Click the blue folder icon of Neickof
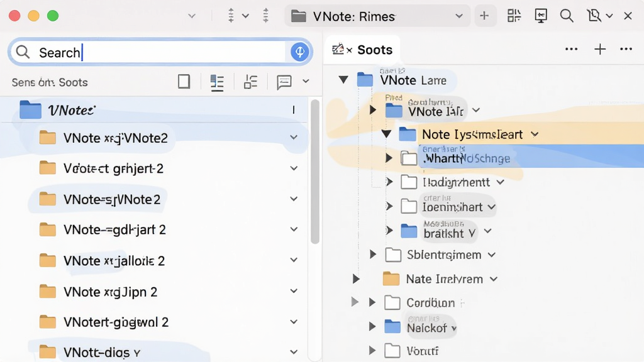The image size is (644, 362). pyautogui.click(x=392, y=327)
